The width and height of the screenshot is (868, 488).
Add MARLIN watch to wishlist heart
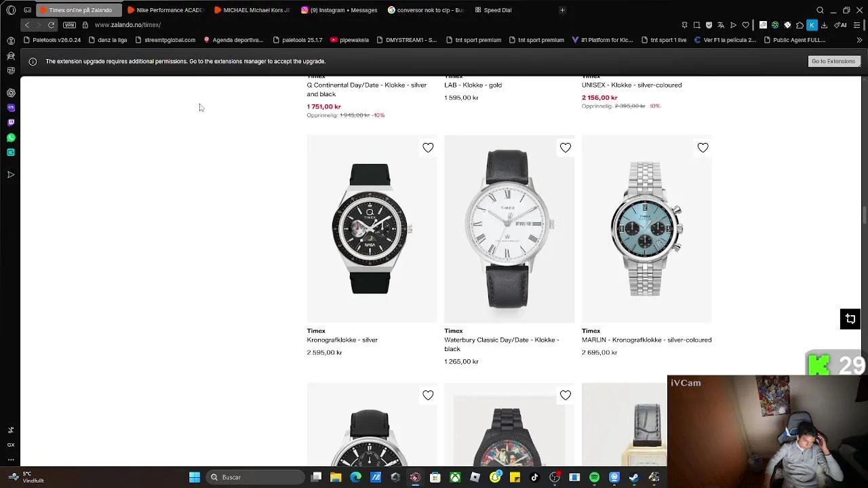(703, 148)
